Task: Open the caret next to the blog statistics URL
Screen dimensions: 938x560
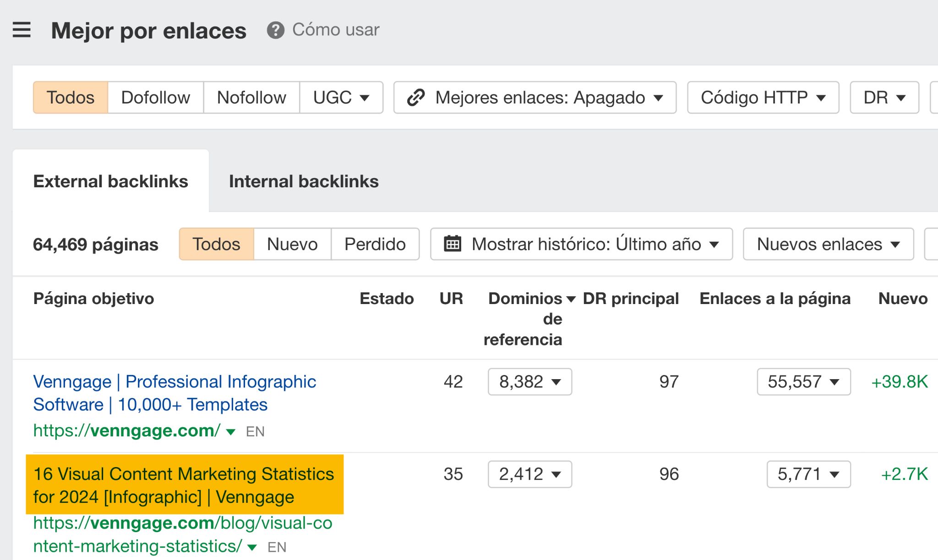Action: click(251, 546)
